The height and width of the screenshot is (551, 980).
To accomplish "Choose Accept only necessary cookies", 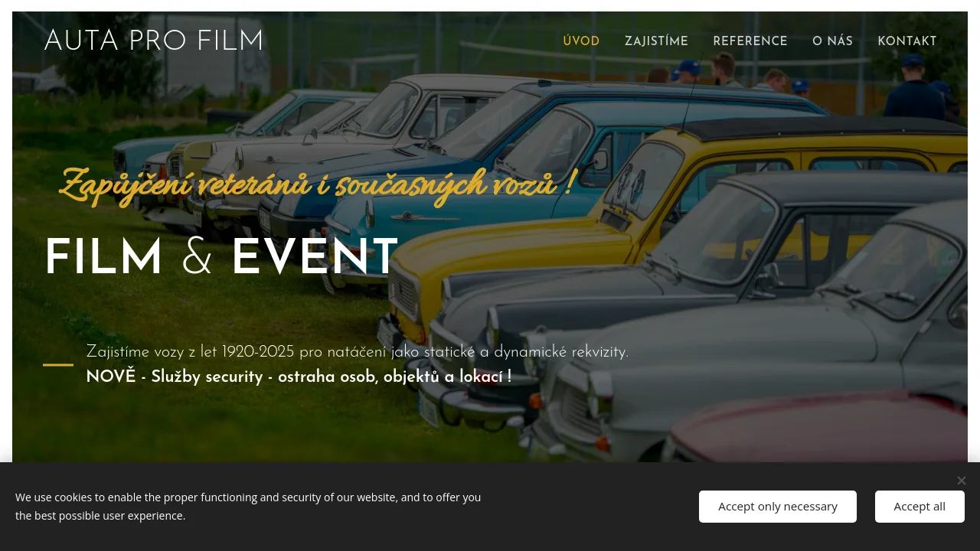I will coord(777,507).
